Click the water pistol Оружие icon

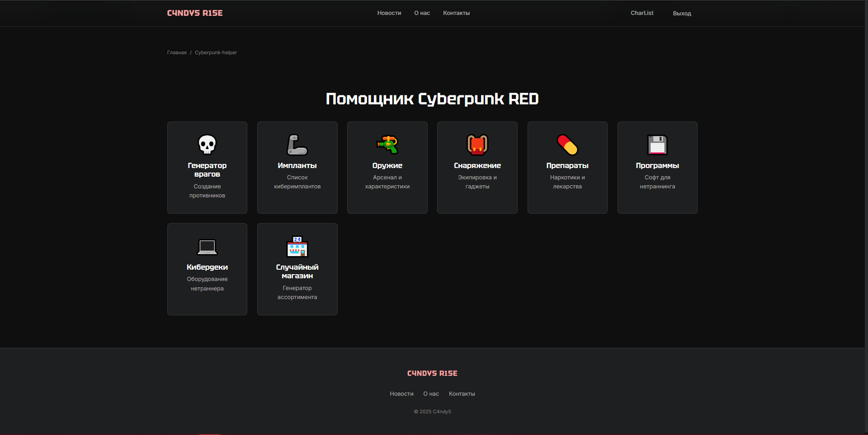[387, 145]
